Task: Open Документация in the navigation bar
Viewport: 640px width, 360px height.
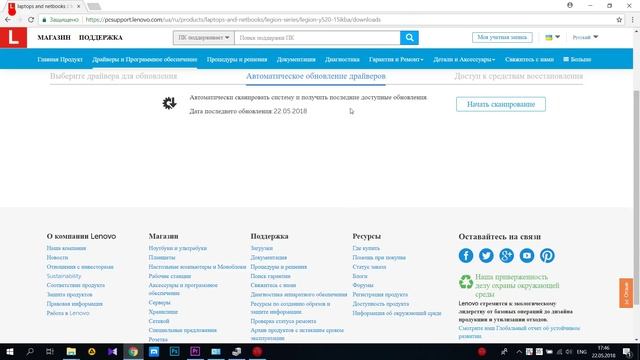Action: coord(296,59)
